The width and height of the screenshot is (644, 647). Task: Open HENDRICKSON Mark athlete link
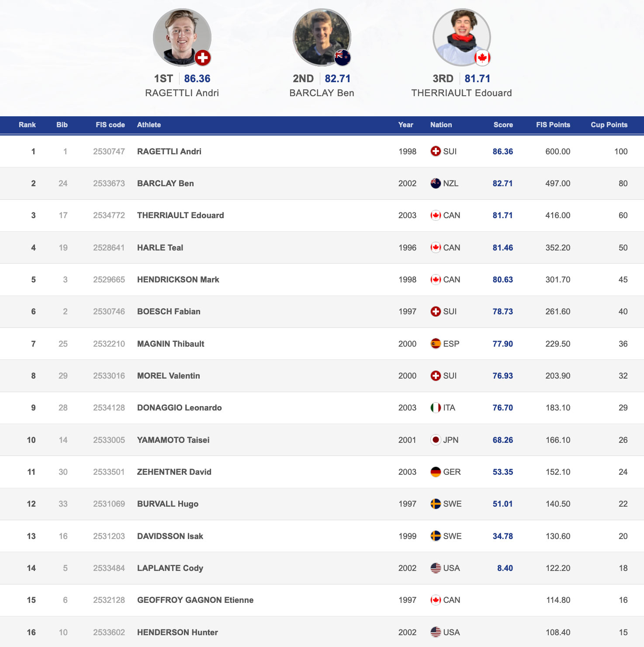tap(178, 279)
